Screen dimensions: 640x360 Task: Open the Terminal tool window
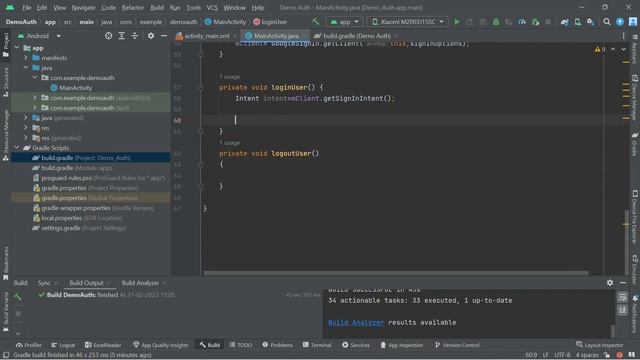[317, 345]
